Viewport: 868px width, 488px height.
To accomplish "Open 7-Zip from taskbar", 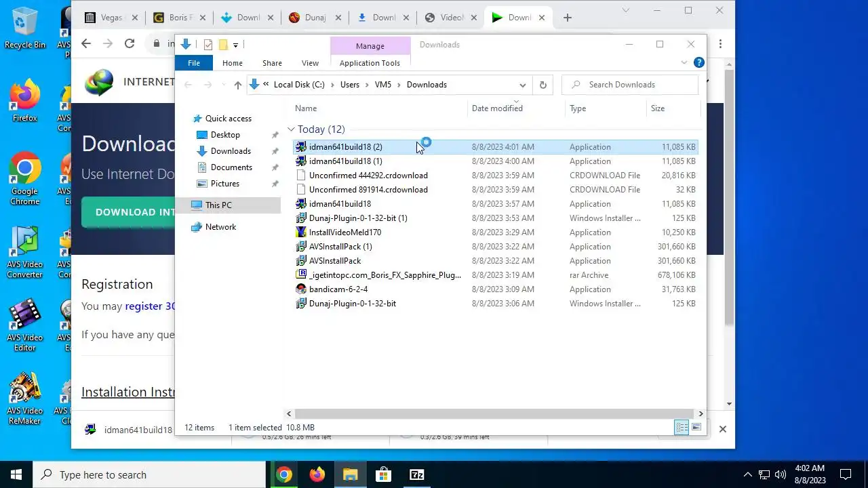I will tap(417, 474).
